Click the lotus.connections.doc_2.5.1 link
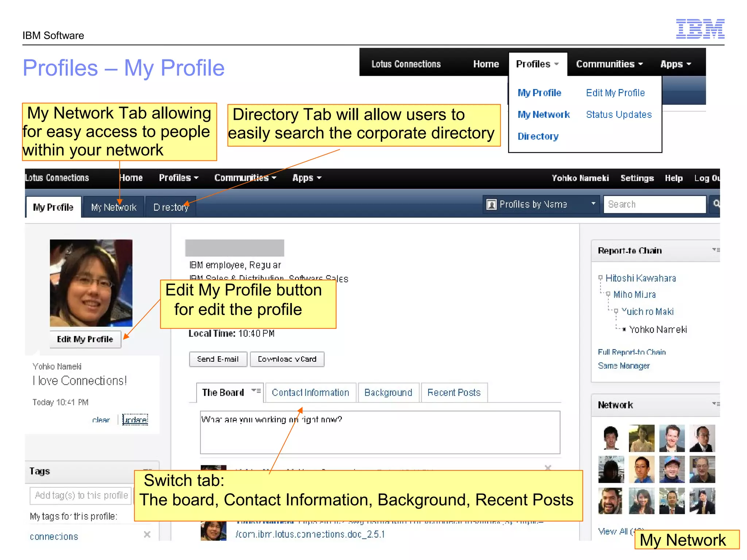This screenshot has height=560, width=747. [x=310, y=534]
